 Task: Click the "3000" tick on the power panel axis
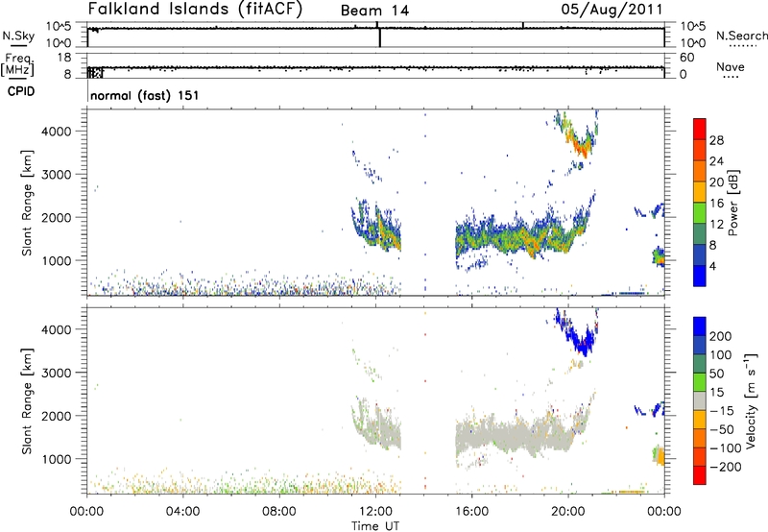pos(56,175)
